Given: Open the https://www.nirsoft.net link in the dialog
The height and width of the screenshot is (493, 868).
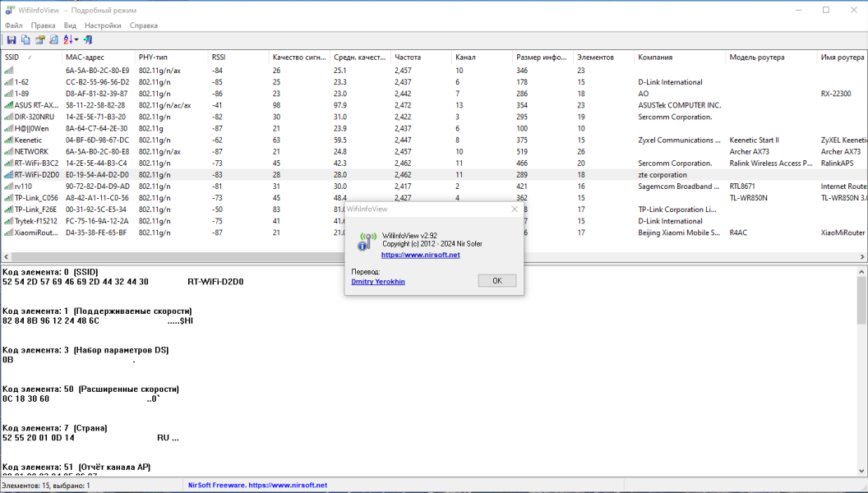Looking at the screenshot, I should click(x=421, y=255).
